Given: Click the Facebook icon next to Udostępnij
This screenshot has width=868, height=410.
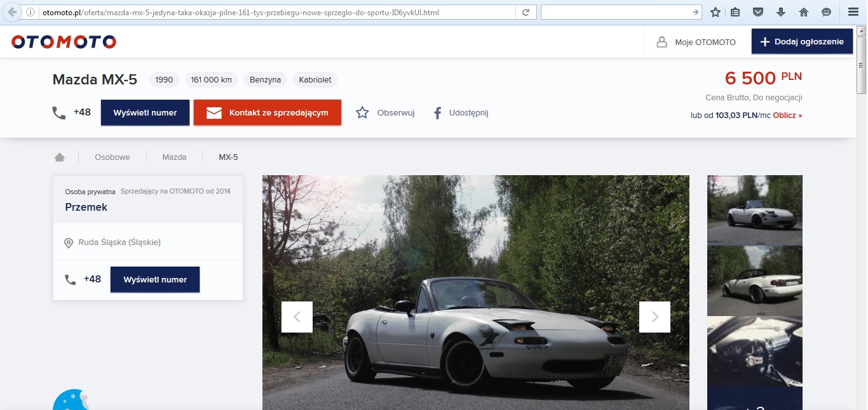Looking at the screenshot, I should 437,113.
